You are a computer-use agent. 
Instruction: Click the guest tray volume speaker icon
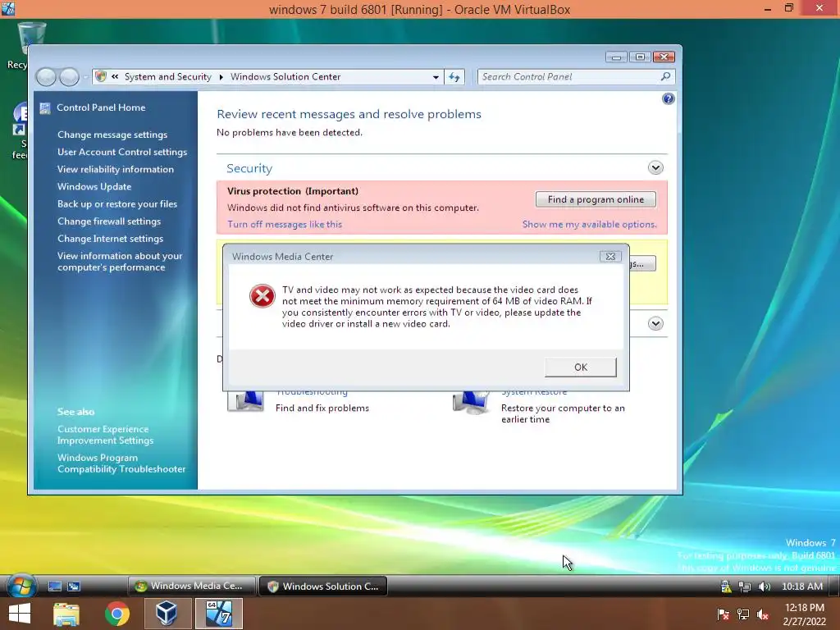point(764,587)
